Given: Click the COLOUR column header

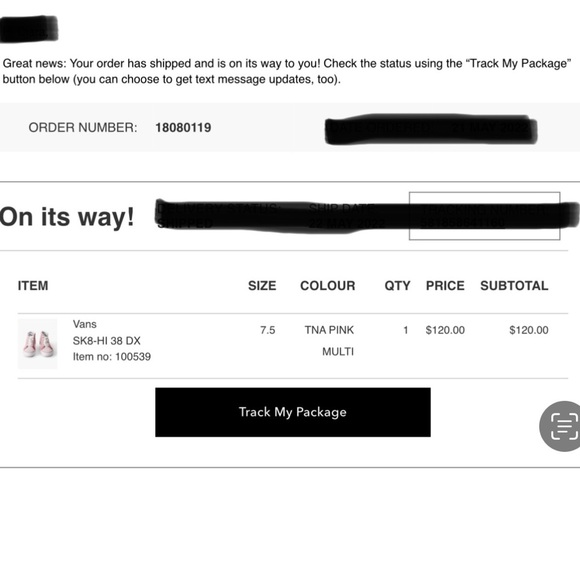Looking at the screenshot, I should [327, 286].
